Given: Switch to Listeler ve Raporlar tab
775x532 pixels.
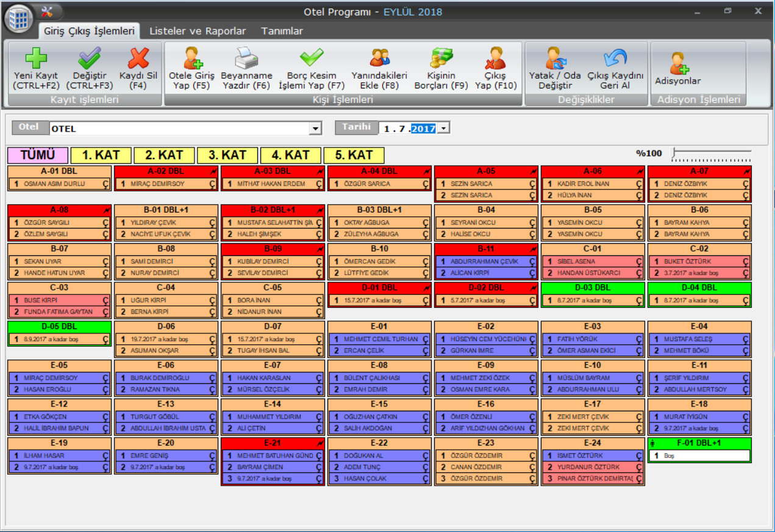Looking at the screenshot, I should pyautogui.click(x=198, y=31).
